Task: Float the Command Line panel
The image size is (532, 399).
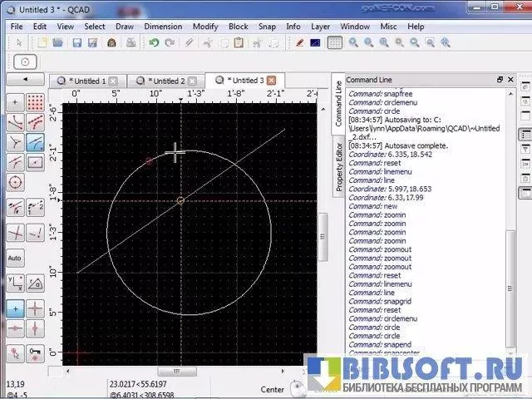Action: [x=500, y=79]
